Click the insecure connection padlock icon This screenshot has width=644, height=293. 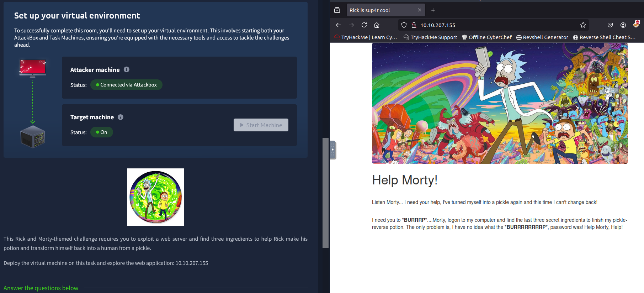(414, 25)
